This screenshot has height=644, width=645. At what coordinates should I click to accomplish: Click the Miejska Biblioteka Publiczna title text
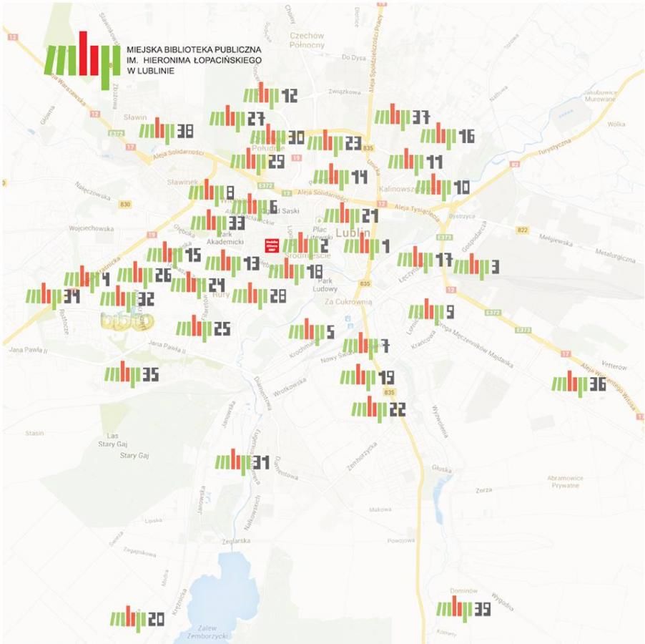[x=193, y=61]
